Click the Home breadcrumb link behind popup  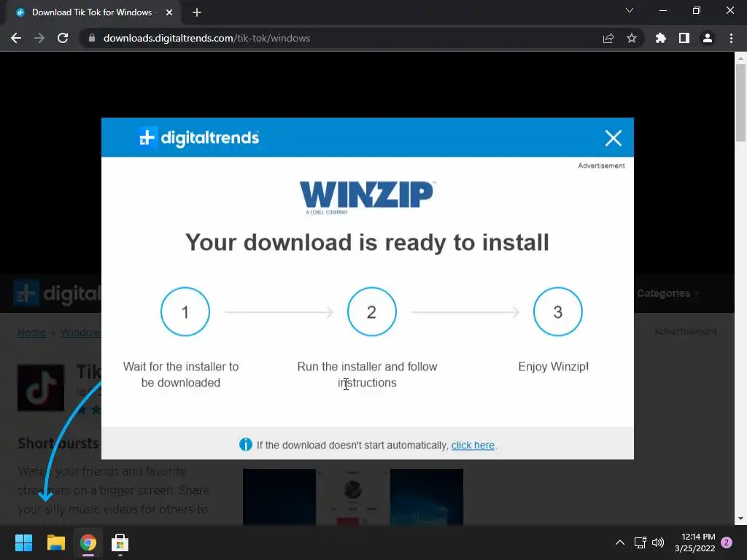(x=31, y=332)
